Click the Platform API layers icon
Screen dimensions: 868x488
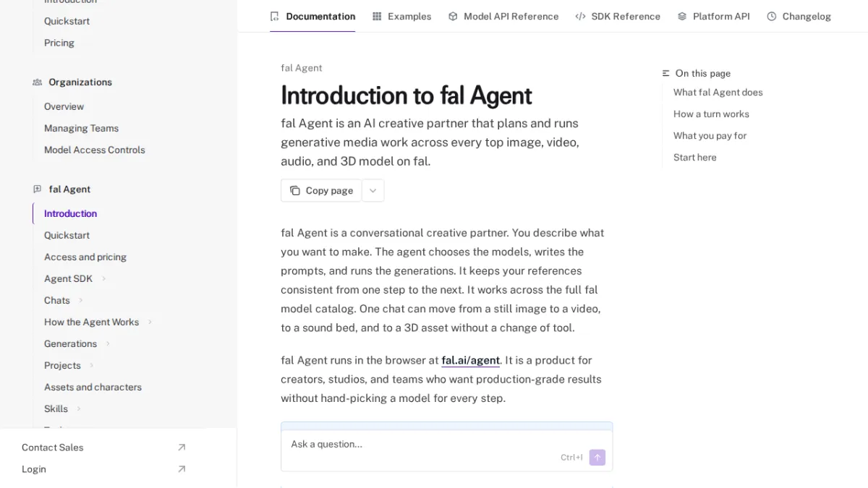pos(682,16)
